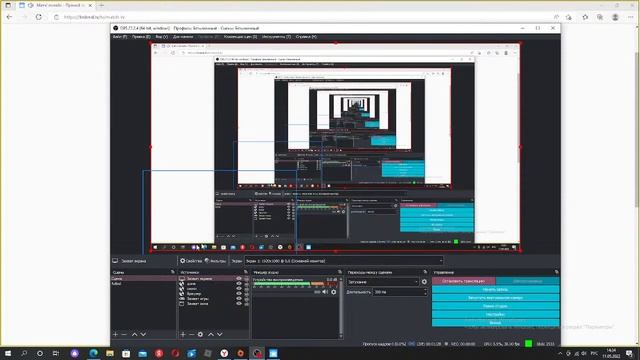Open the Затухание transition dropdown
The image size is (640, 360).
click(382, 282)
